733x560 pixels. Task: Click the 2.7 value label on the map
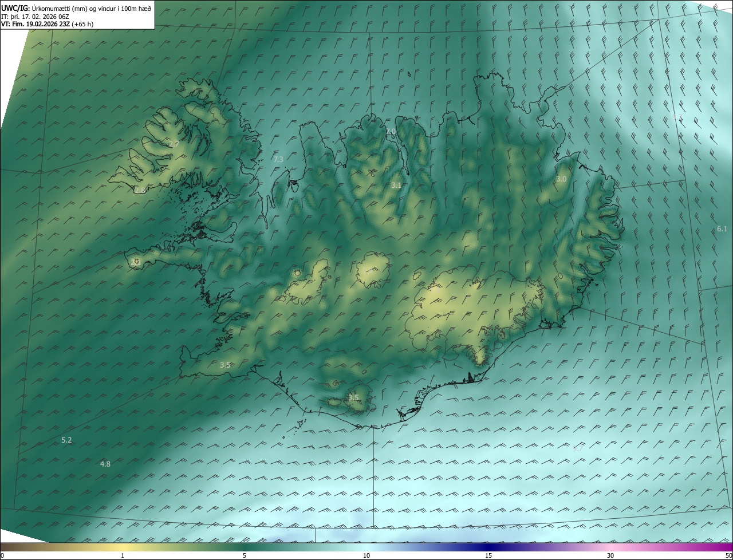pos(174,144)
